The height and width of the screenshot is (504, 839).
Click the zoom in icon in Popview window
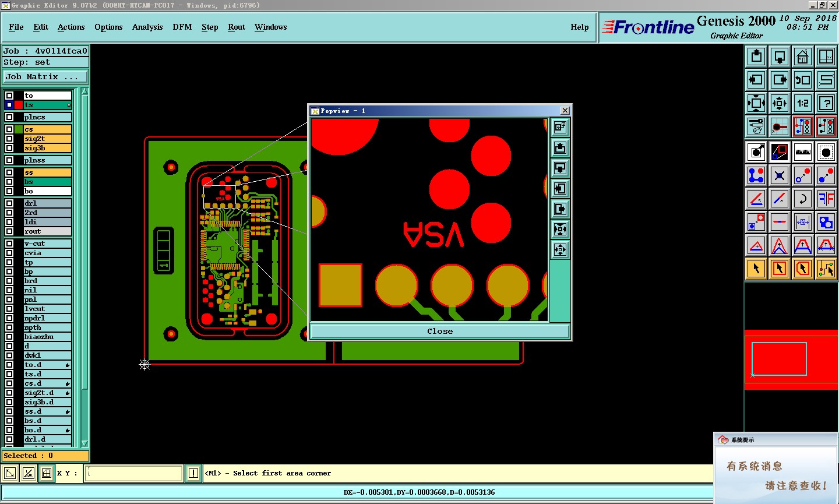click(x=560, y=250)
